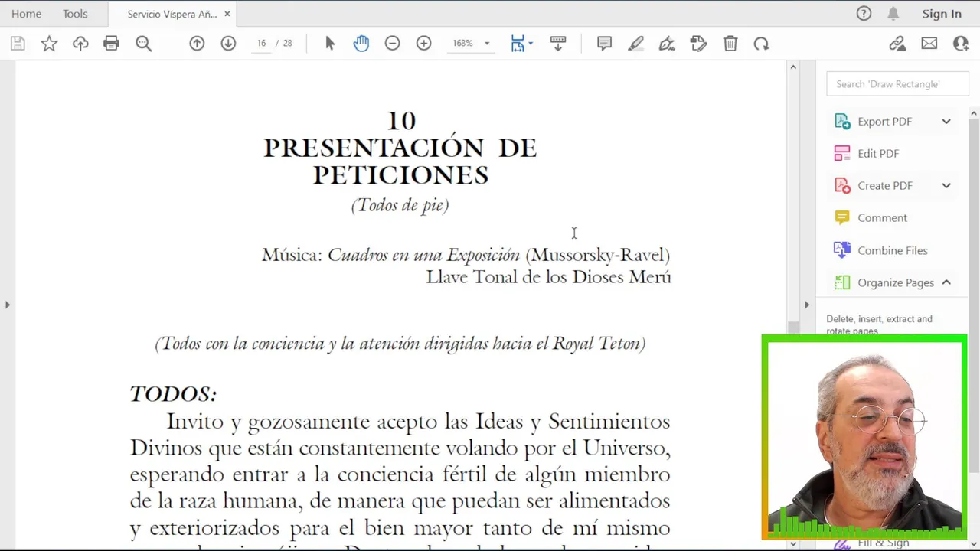Viewport: 980px width, 551px height.
Task: Click the share with others icon
Action: click(961, 44)
